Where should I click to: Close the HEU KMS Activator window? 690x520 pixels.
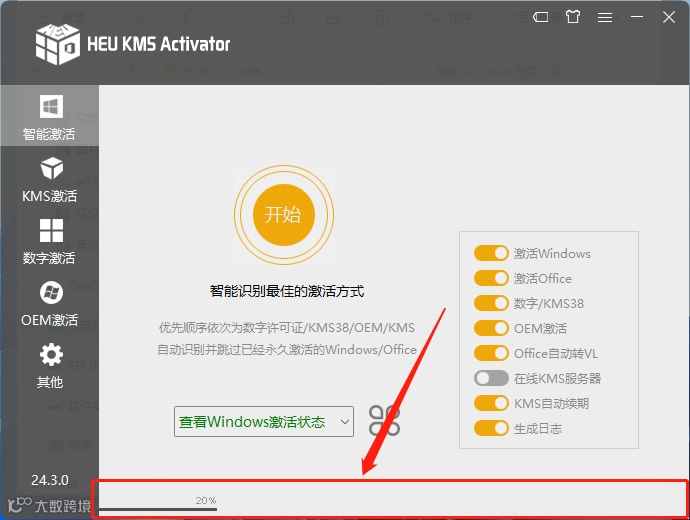669,17
